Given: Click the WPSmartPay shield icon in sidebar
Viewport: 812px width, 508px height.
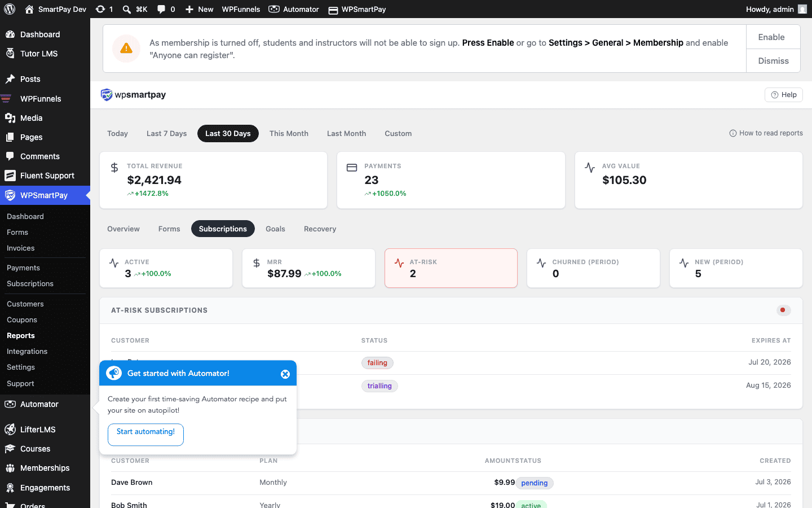Looking at the screenshot, I should (10, 195).
